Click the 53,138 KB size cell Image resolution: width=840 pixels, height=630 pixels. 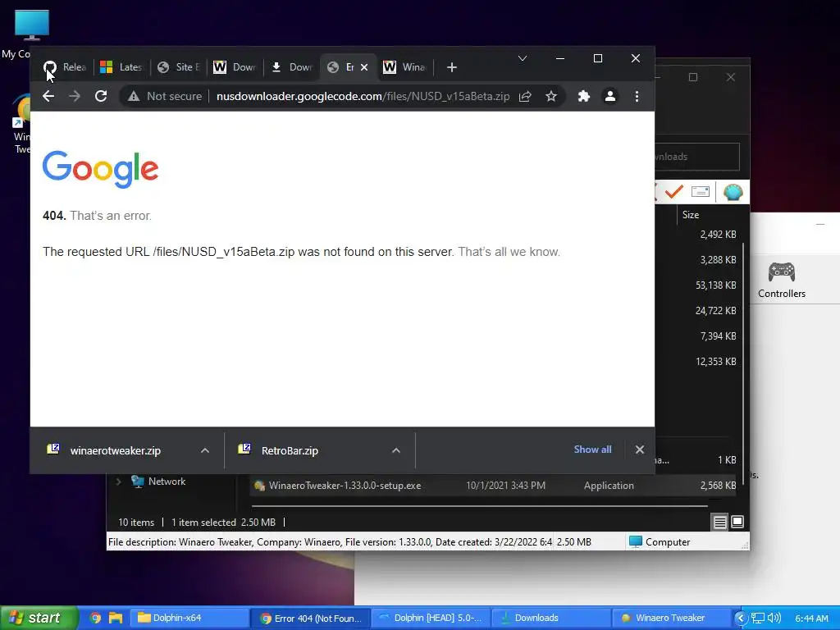click(715, 285)
